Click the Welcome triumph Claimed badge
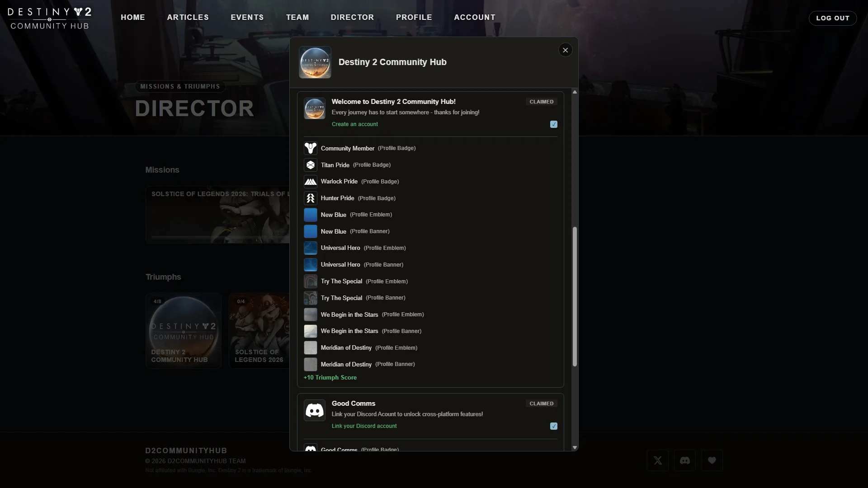The width and height of the screenshot is (868, 488). pyautogui.click(x=542, y=102)
